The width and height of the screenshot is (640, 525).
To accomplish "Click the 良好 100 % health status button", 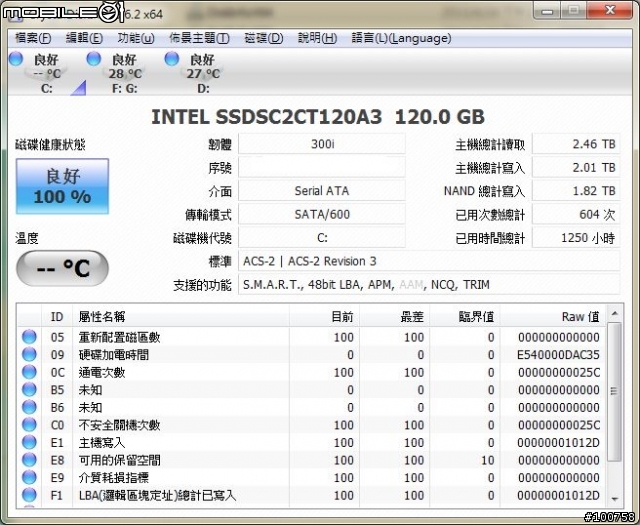I will pyautogui.click(x=62, y=186).
